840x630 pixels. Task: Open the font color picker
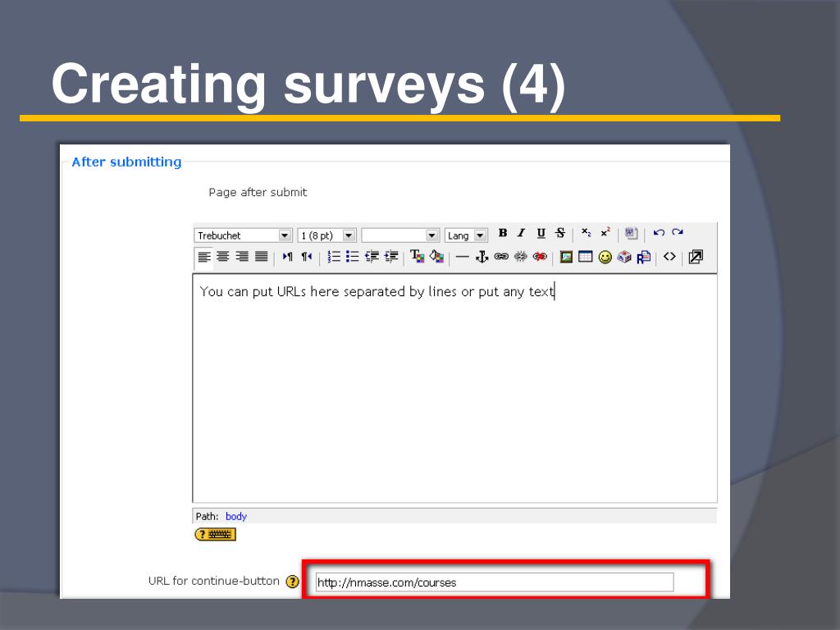click(417, 257)
